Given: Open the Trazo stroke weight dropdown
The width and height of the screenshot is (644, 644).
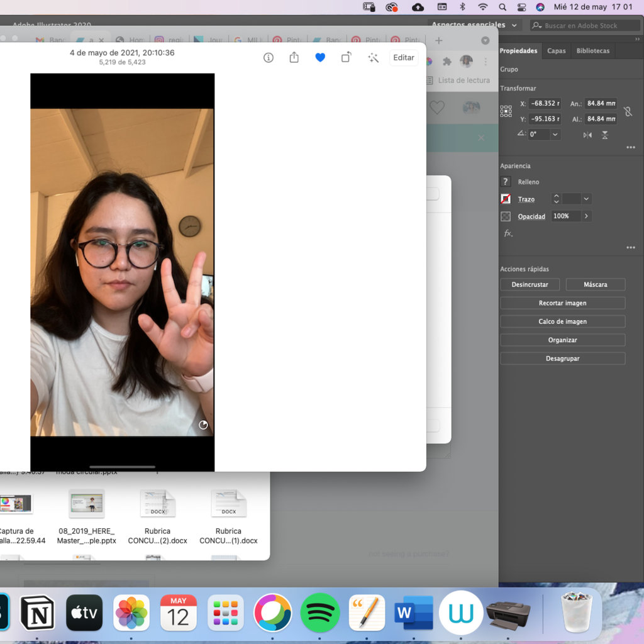Looking at the screenshot, I should click(586, 199).
